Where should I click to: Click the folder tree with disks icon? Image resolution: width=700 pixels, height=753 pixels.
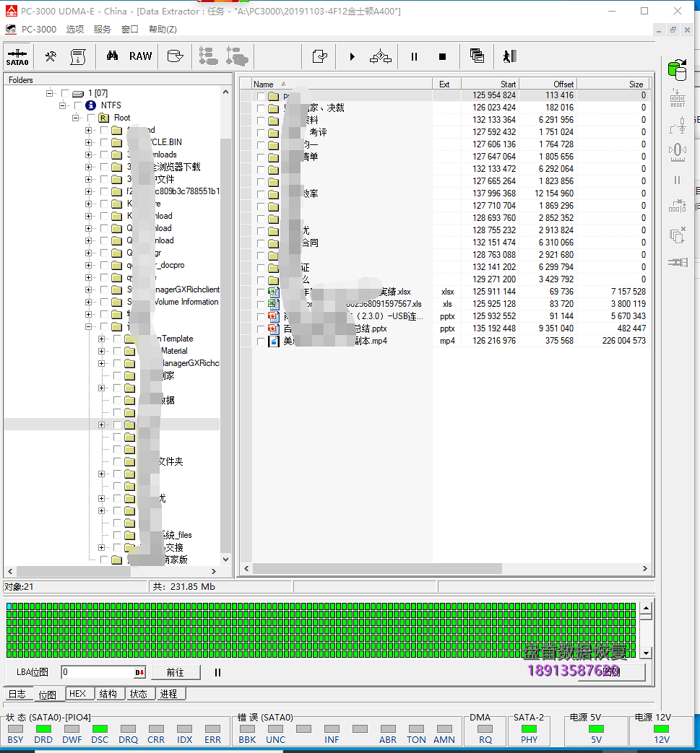pos(237,56)
